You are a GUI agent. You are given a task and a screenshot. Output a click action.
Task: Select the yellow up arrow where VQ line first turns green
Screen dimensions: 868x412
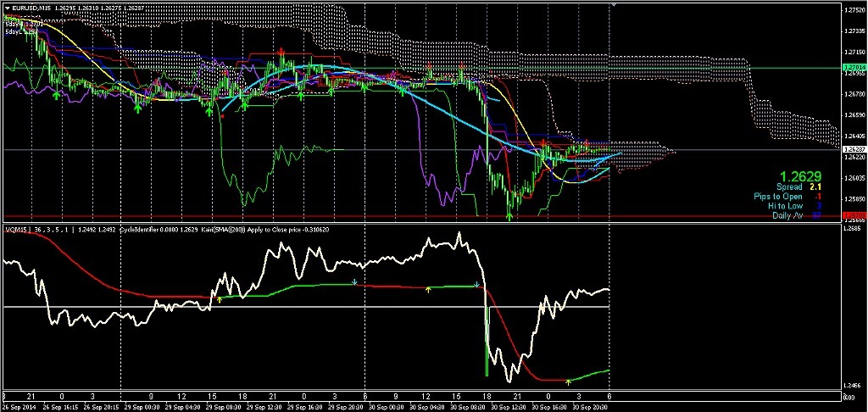tap(220, 299)
